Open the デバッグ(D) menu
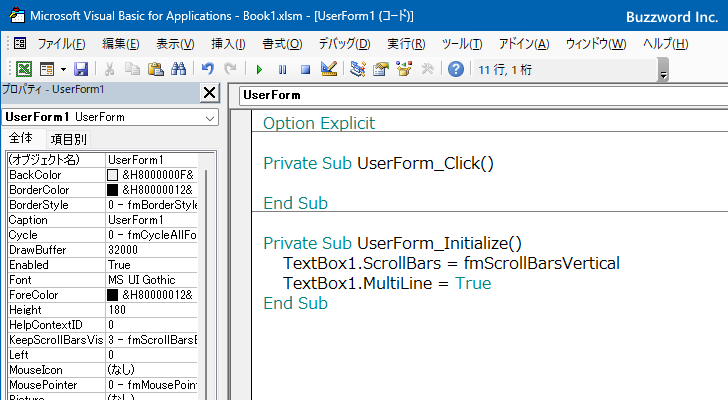Image resolution: width=728 pixels, height=400 pixels. coord(344,44)
